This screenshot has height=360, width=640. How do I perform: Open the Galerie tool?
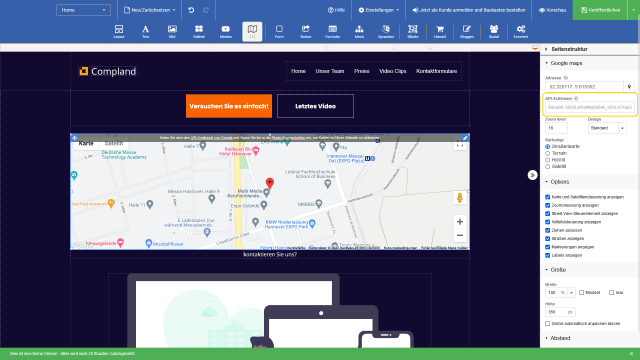coord(199,31)
